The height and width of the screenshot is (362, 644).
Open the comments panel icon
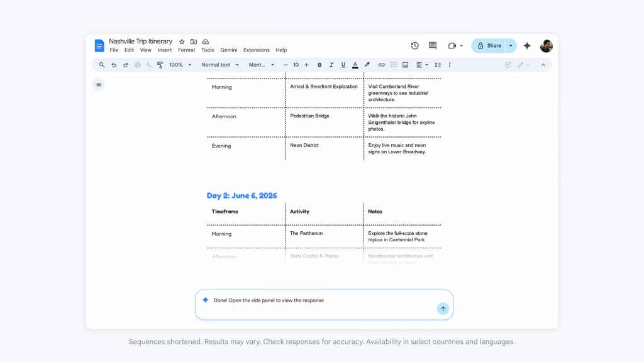(x=433, y=46)
